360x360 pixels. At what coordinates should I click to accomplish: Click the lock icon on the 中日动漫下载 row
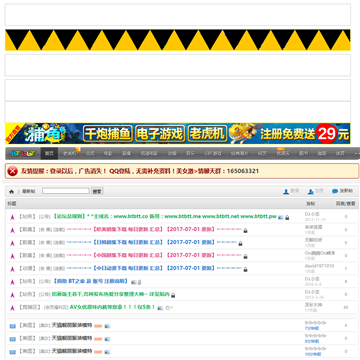(245, 269)
